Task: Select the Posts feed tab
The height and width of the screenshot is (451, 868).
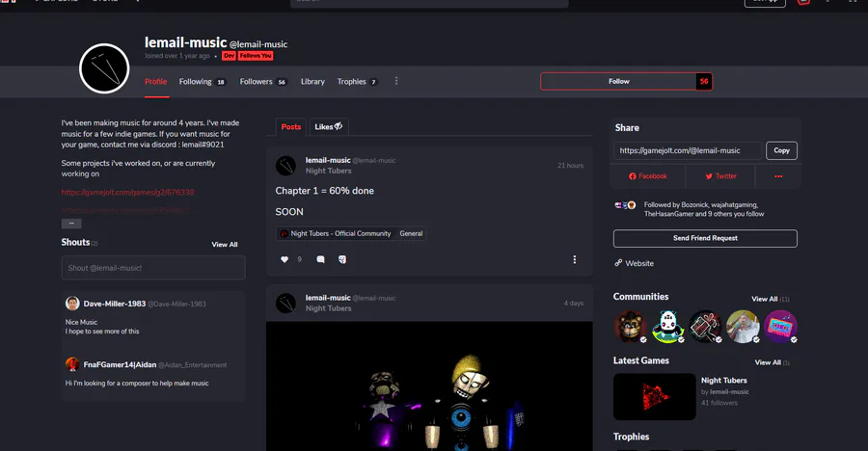Action: pos(291,126)
